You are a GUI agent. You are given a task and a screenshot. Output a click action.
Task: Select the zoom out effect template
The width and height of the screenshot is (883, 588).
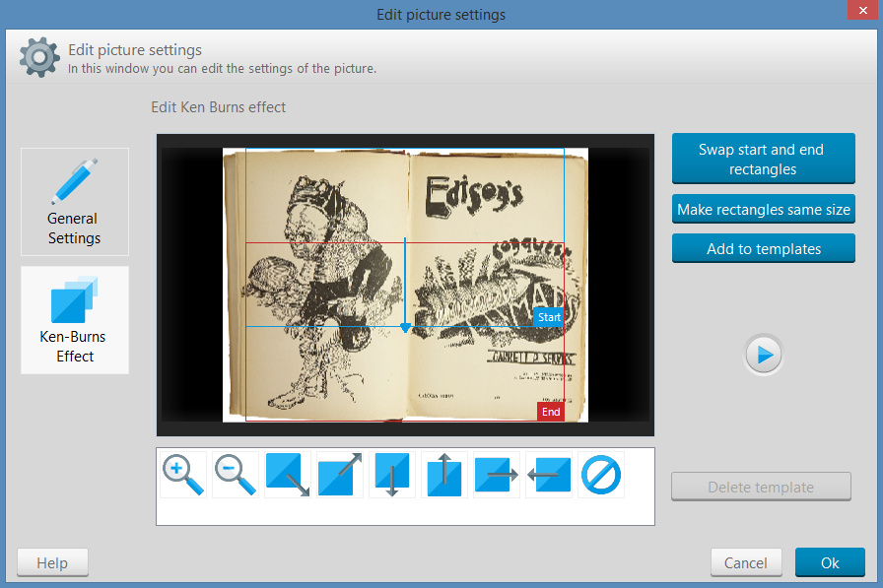point(236,475)
